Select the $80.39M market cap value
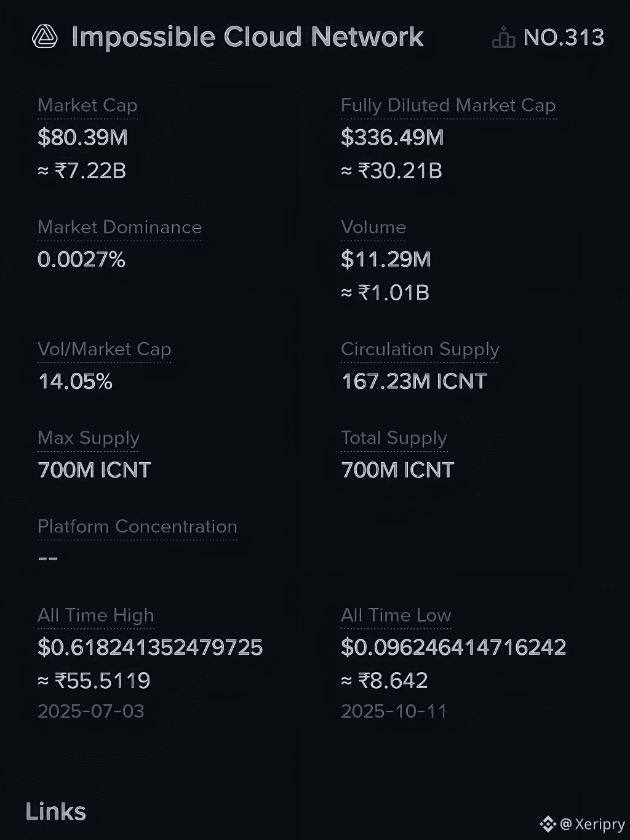Image resolution: width=630 pixels, height=840 pixels. [x=83, y=137]
